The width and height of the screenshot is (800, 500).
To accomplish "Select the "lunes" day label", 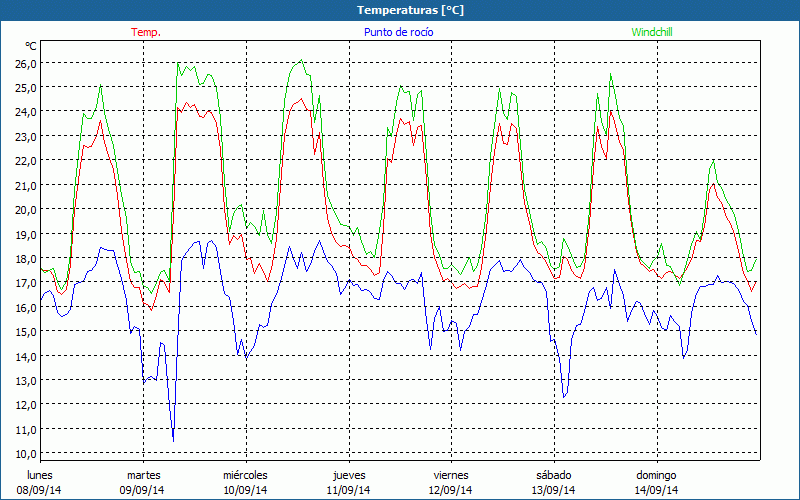I will (40, 474).
